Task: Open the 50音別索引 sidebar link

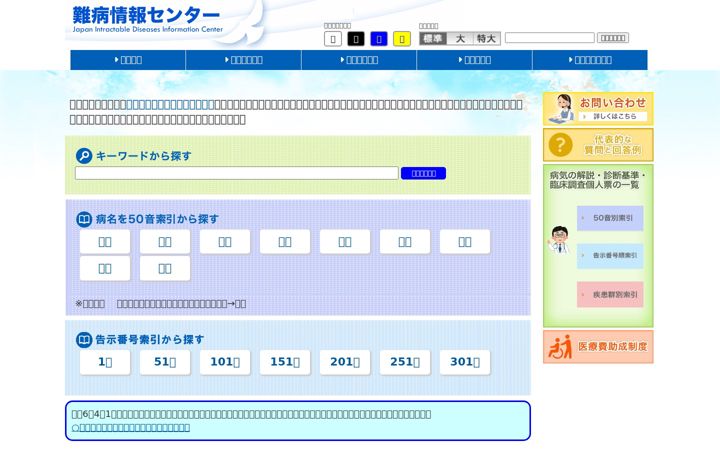Action: (x=610, y=218)
